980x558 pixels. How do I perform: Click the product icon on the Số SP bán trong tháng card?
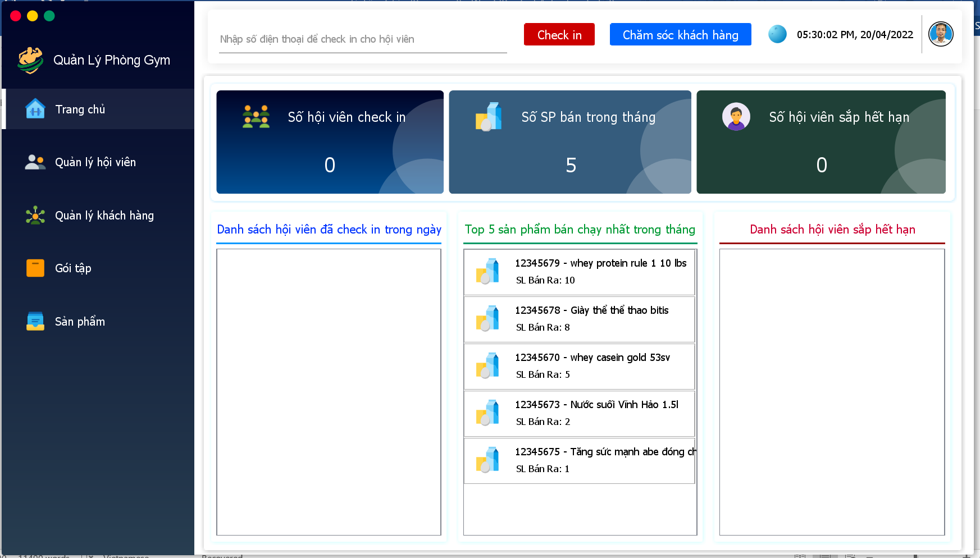pyautogui.click(x=489, y=117)
